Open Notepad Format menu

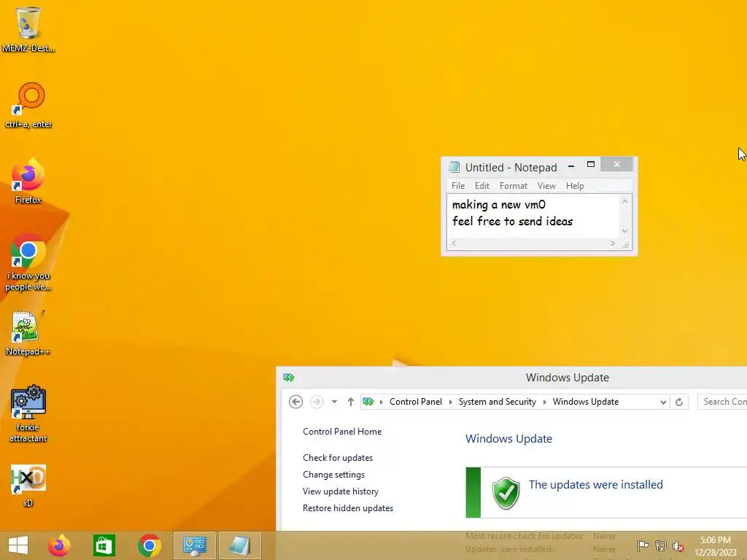point(513,186)
